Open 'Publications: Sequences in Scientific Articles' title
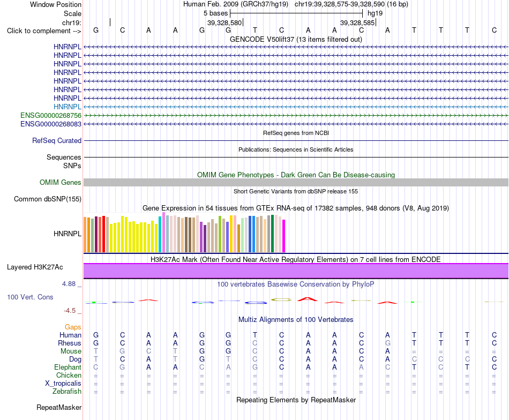 pyautogui.click(x=296, y=149)
